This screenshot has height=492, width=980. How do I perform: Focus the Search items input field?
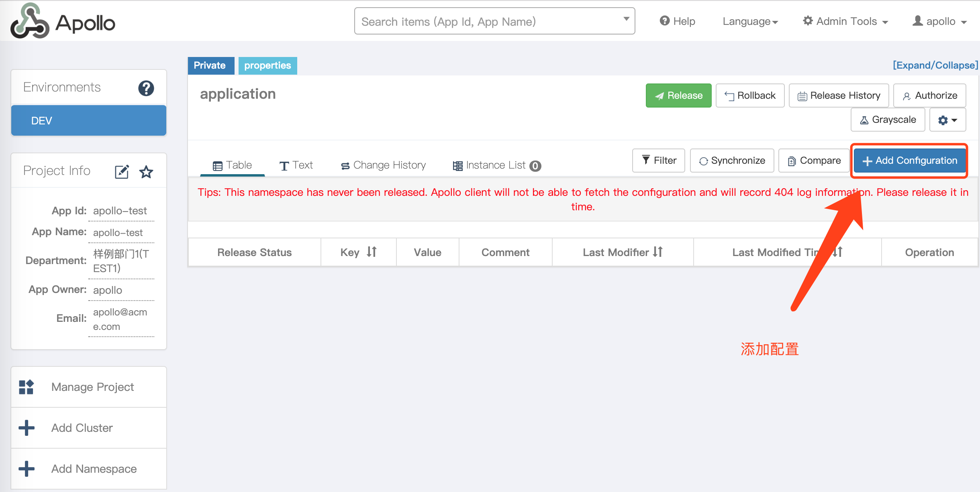tap(494, 21)
